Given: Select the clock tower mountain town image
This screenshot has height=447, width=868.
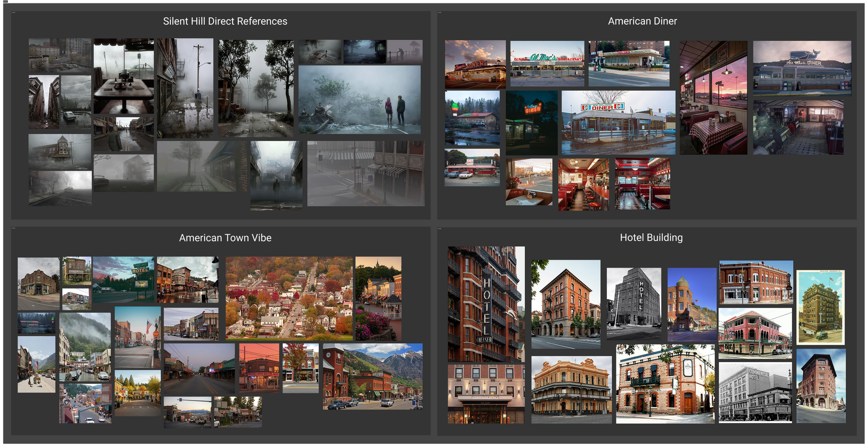Looking at the screenshot, I should pos(372,376).
